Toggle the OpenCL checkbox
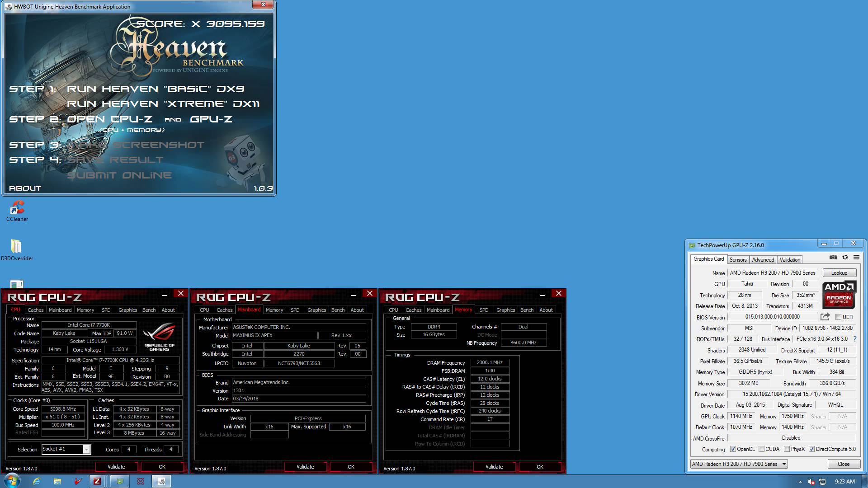Viewport: 868px width, 488px height. (x=733, y=449)
